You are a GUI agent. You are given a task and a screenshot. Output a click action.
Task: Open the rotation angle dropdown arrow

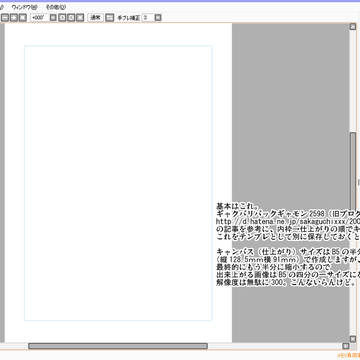(53, 18)
